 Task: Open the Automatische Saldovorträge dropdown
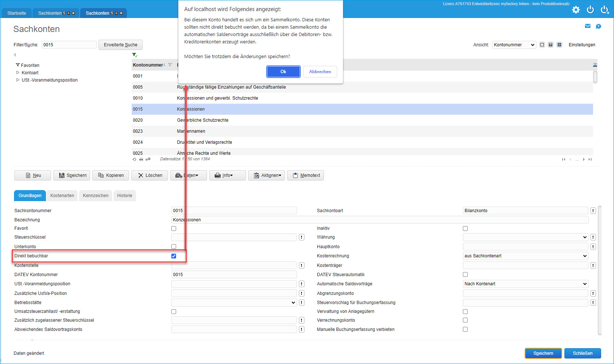click(525, 284)
